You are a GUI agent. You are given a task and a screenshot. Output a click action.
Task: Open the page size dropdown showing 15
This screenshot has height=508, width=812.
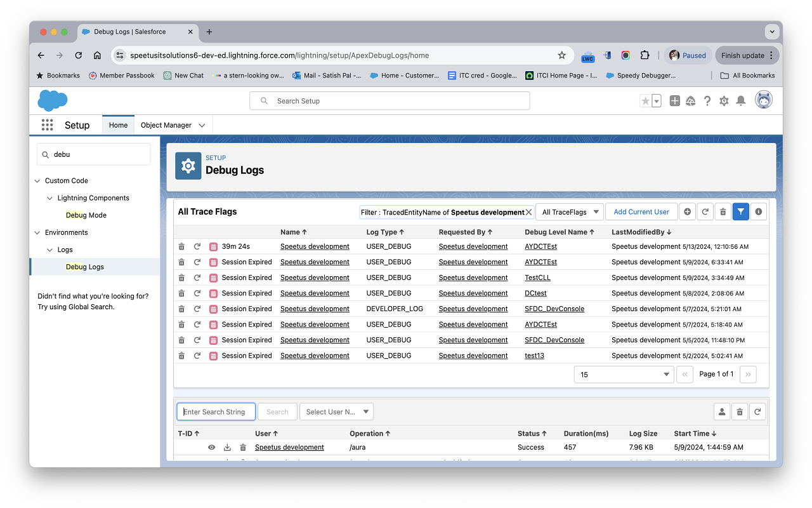[624, 374]
